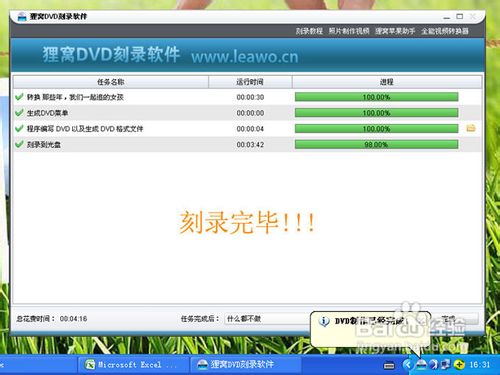The height and width of the screenshot is (375, 500).
Task: Select the 程序编写 DVD 格式文件 task row name
Action: point(85,129)
